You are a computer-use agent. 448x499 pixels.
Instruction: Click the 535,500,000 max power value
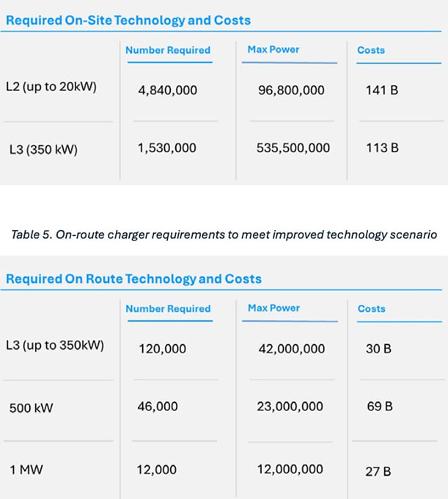tap(293, 148)
